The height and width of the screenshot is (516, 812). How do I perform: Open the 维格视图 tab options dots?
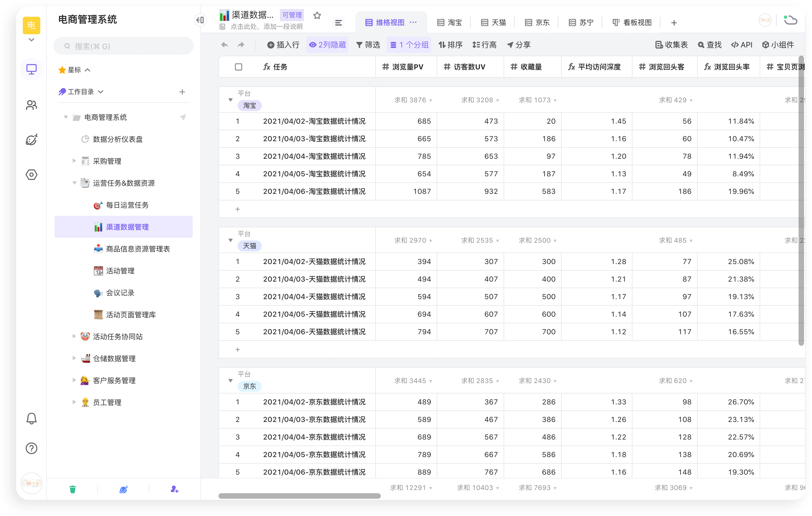coord(413,22)
